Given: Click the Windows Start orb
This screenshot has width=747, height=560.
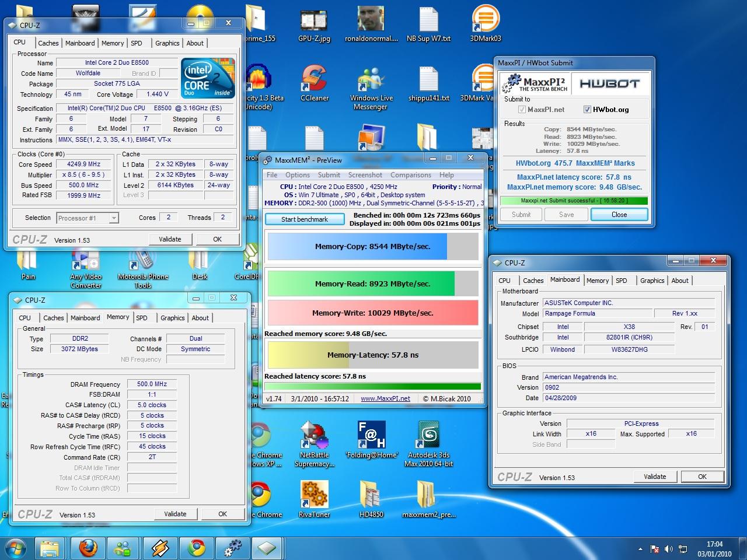Looking at the screenshot, I should [x=16, y=548].
